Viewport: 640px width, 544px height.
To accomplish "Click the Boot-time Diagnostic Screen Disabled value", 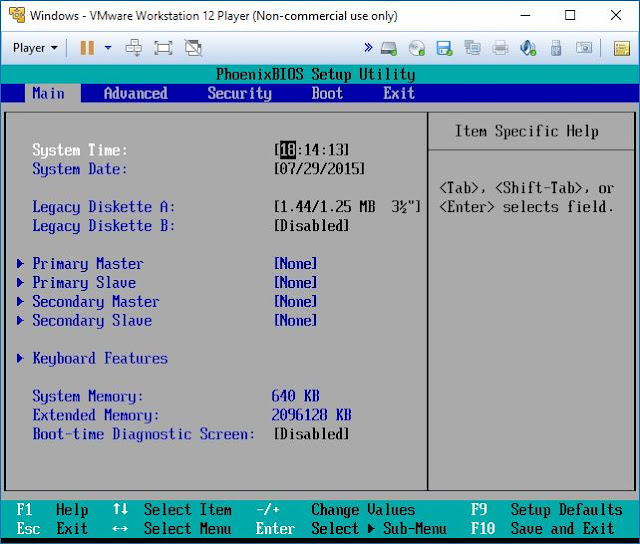I will (x=311, y=434).
